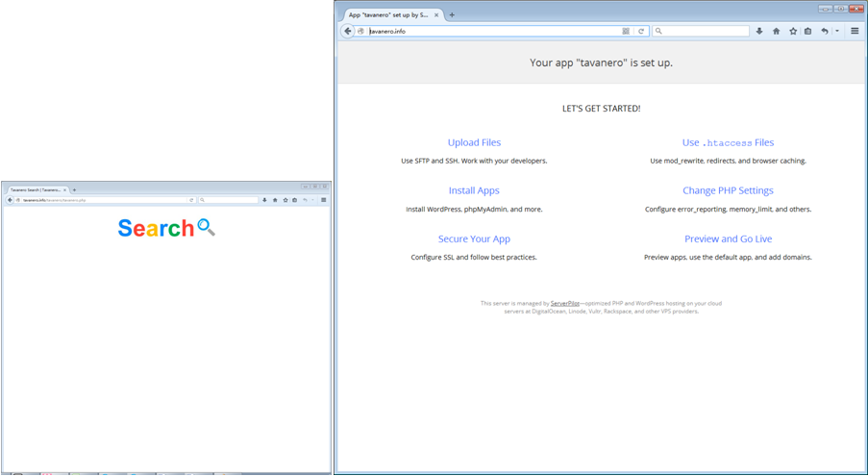Viewport: 868px width, 476px height.
Task: Open the hamburger menu in the large Firefox window
Action: click(x=855, y=31)
